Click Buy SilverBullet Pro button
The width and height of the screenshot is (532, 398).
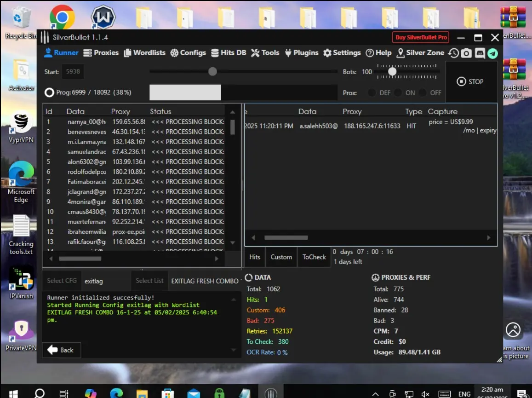pyautogui.click(x=421, y=37)
